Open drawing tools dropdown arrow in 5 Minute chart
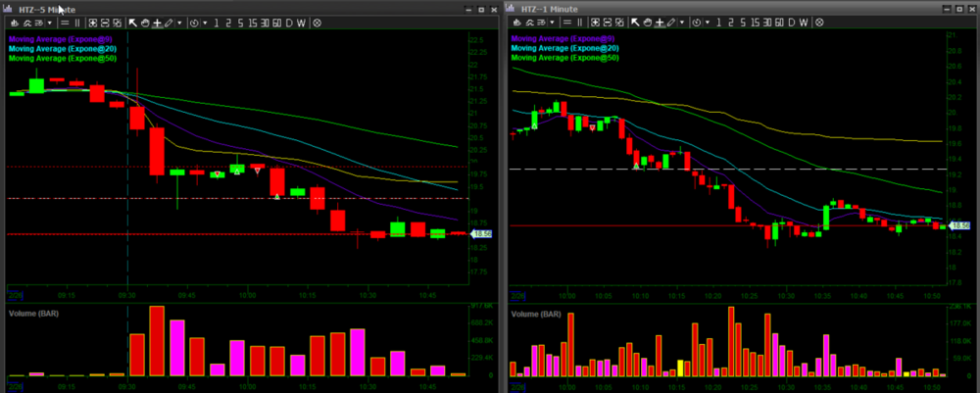Screen dimensions: 980x393 tap(179, 22)
